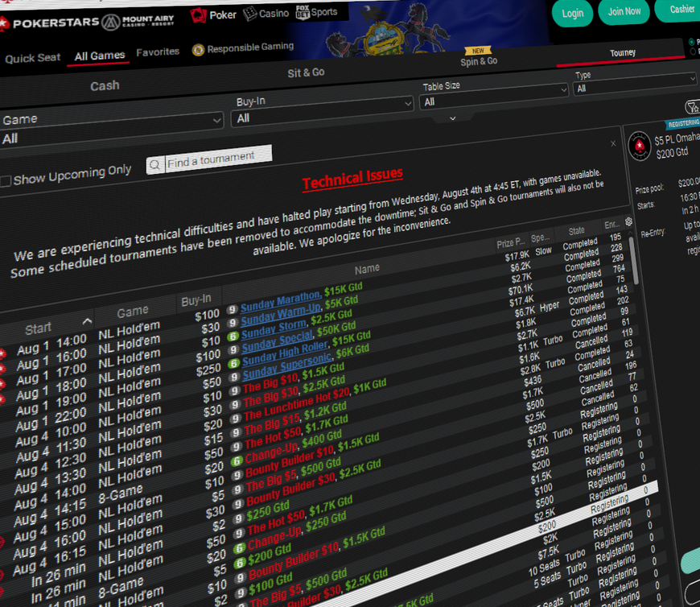Click the Join Now button
Image resolution: width=700 pixels, height=607 pixels.
pos(624,11)
